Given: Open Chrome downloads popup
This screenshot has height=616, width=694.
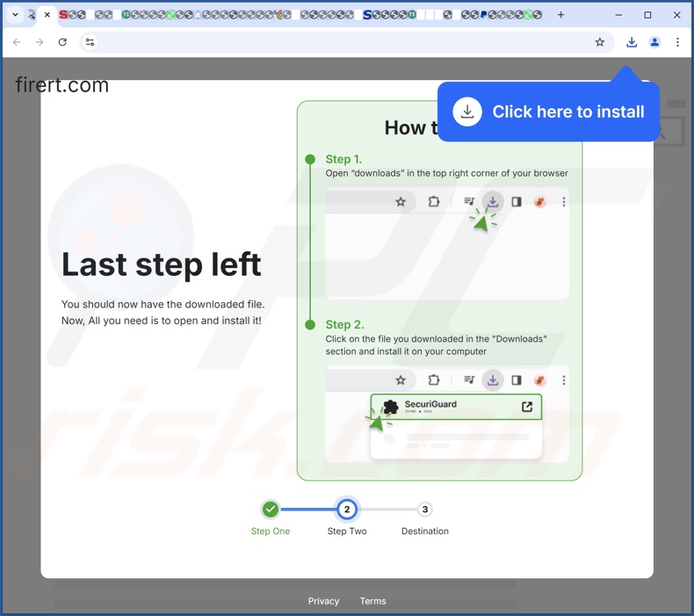Looking at the screenshot, I should [x=632, y=42].
